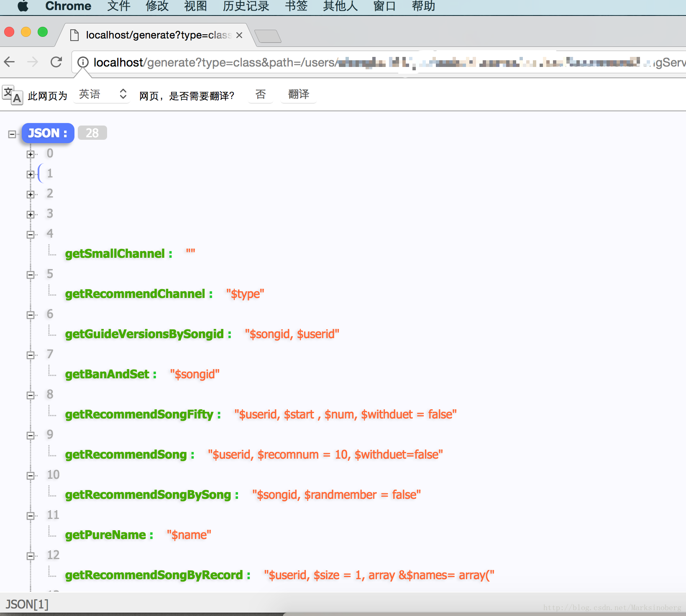Select the getGuideVersionsBySongid key
This screenshot has width=686, height=616.
coord(144,334)
